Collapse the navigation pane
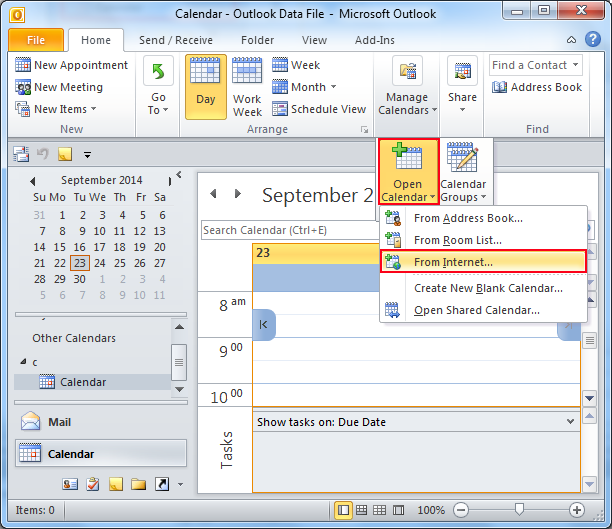The width and height of the screenshot is (612, 529). (x=179, y=175)
